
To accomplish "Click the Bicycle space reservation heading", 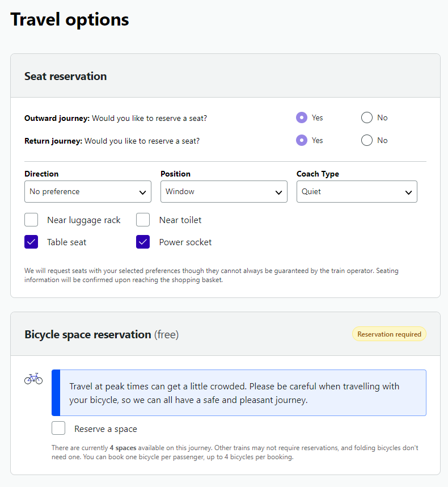I will coord(88,334).
